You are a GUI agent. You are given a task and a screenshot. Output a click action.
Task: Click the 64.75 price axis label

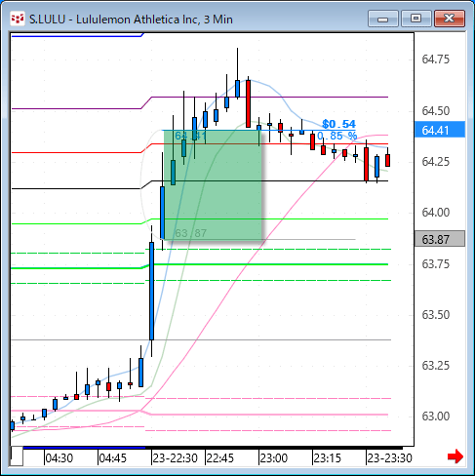click(x=436, y=59)
